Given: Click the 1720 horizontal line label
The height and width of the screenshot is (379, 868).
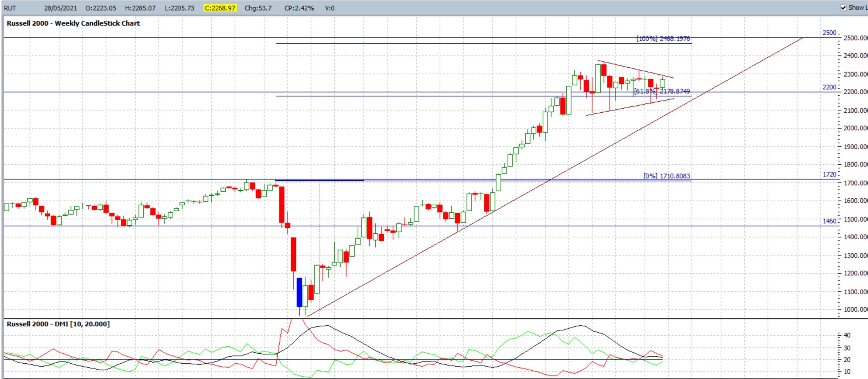Looking at the screenshot, I should (829, 174).
